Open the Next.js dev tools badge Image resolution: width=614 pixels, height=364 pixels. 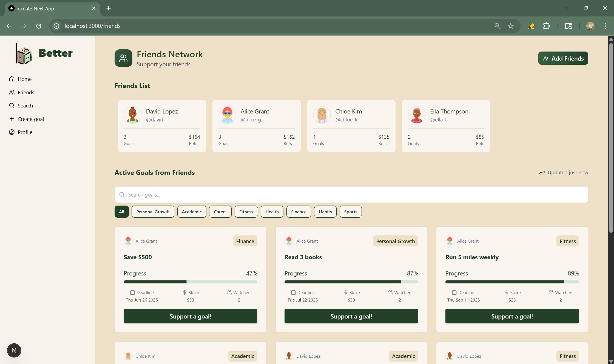(14, 350)
